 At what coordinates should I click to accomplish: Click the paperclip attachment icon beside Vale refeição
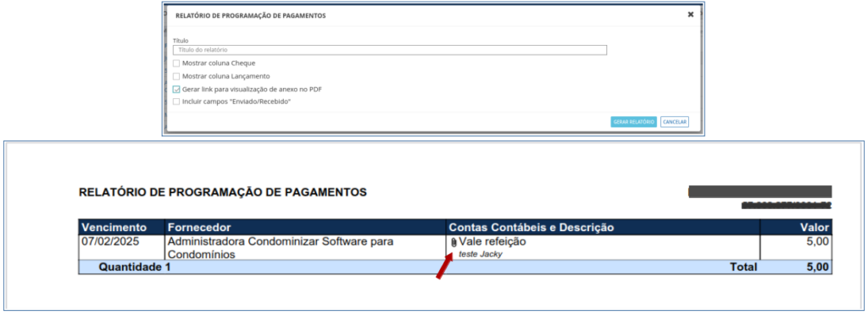(454, 243)
